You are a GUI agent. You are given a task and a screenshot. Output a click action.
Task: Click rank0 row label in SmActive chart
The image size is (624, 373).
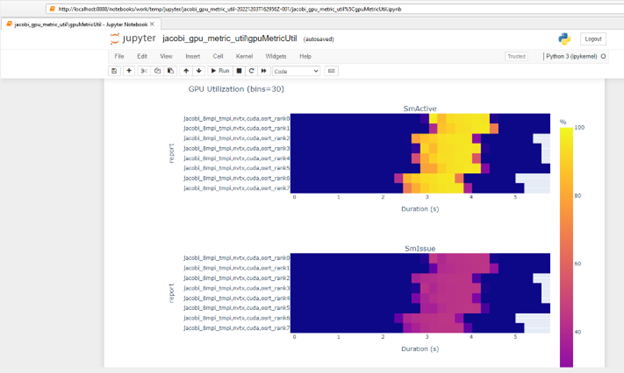(x=236, y=119)
